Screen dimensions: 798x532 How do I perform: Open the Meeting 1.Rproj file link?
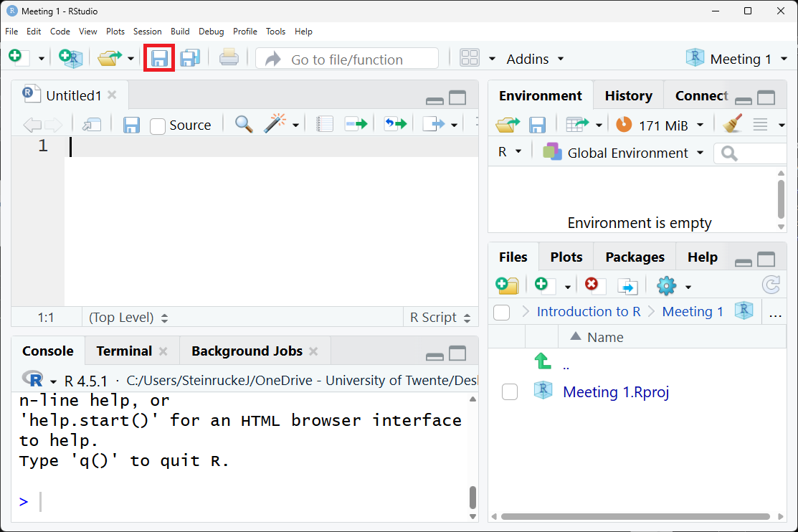pyautogui.click(x=616, y=392)
